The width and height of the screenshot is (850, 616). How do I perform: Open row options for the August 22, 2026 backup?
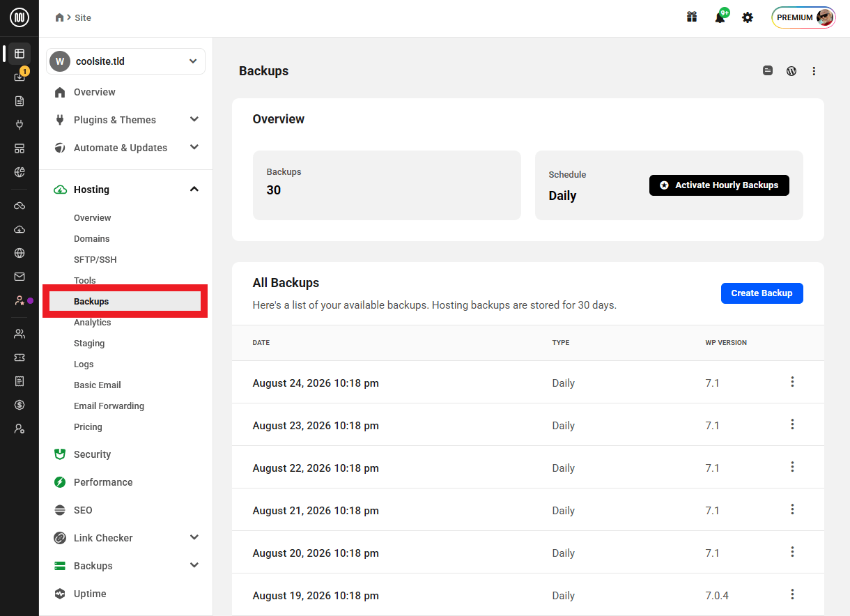(792, 467)
